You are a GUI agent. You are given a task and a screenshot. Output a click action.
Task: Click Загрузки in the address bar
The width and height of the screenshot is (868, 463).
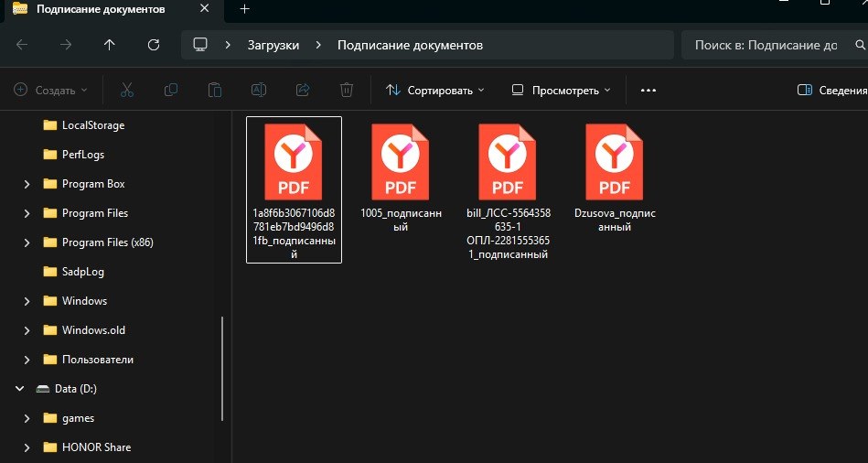(x=273, y=45)
